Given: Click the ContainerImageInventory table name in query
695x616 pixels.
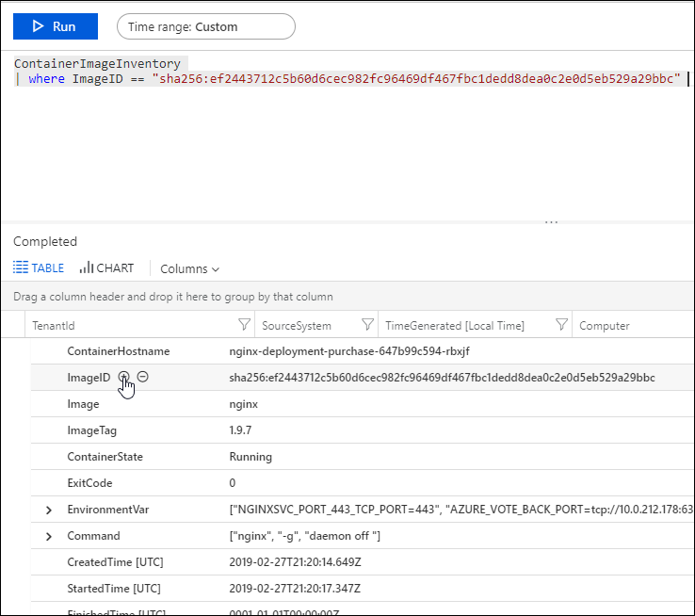Looking at the screenshot, I should 97,64.
